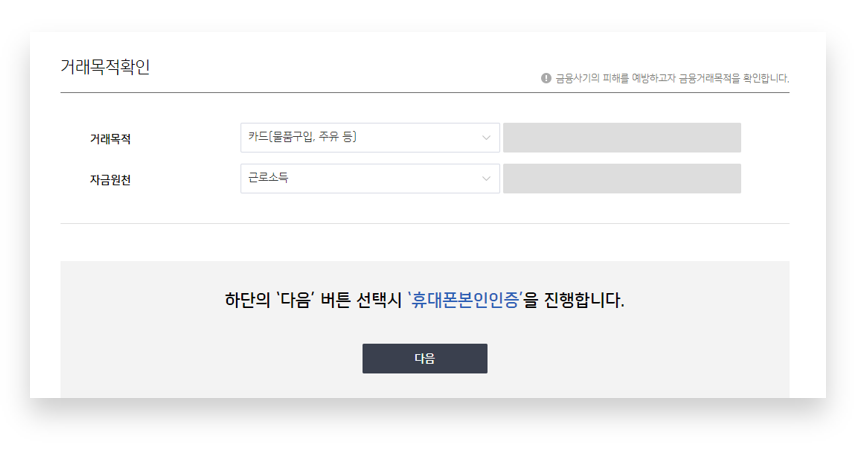Viewport: 857px width, 454px height.
Task: Click the gray field next to 거래목적 dropdown
Action: click(621, 138)
